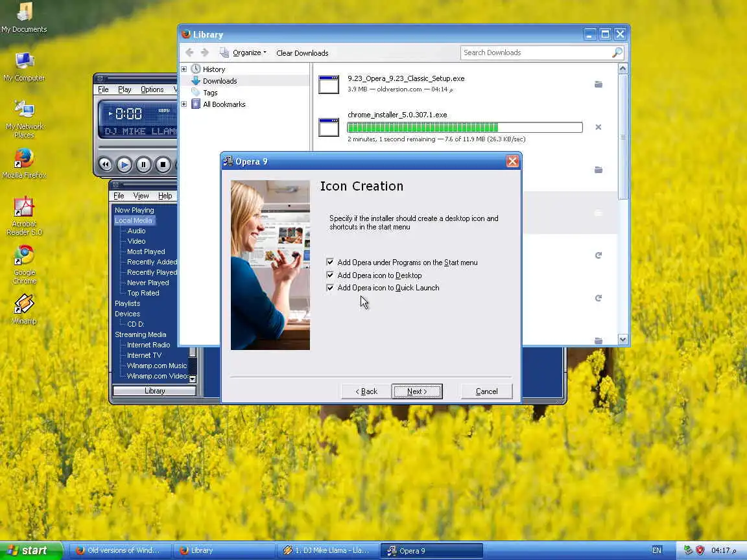Click History clock icon in Library sidebar
The image size is (747, 560).
click(x=196, y=69)
